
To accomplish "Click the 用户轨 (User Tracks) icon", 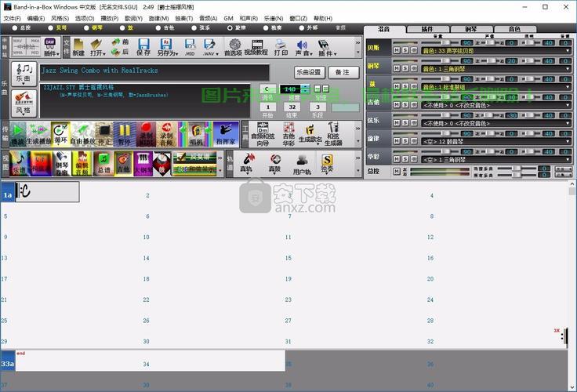I will tap(302, 163).
